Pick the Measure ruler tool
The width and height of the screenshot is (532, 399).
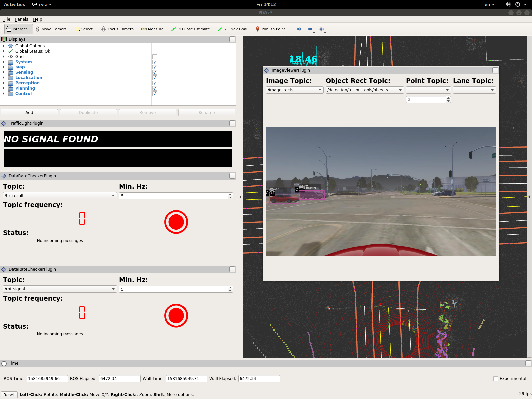(x=152, y=29)
